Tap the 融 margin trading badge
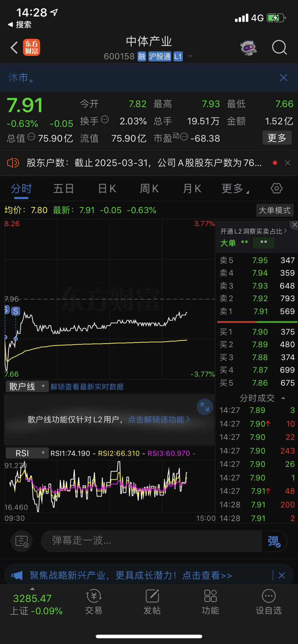The height and width of the screenshot is (644, 298). click(x=142, y=56)
